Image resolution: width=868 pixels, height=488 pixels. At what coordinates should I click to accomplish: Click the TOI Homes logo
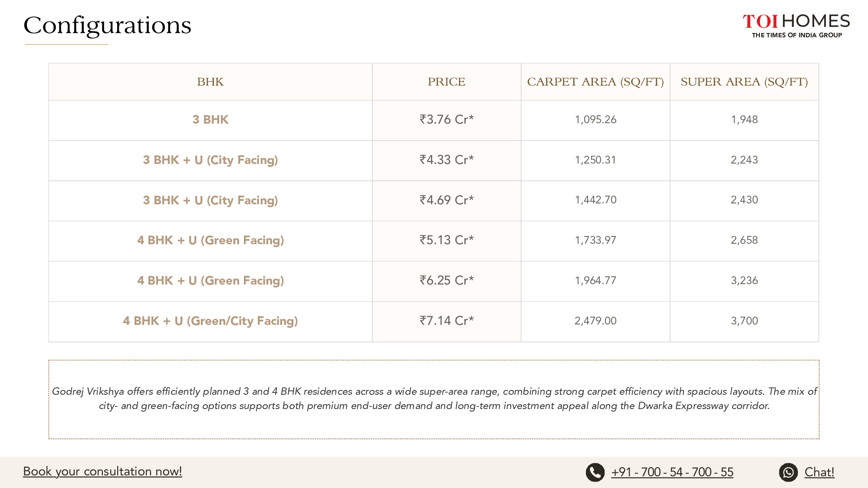tap(796, 25)
